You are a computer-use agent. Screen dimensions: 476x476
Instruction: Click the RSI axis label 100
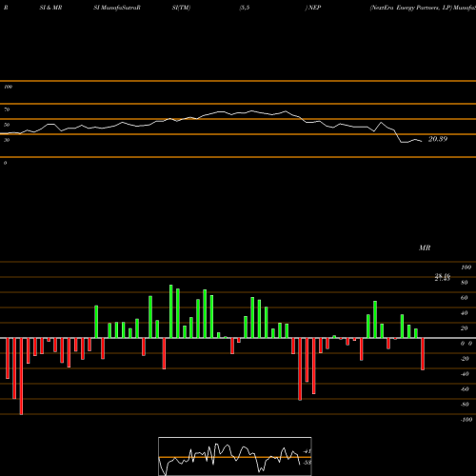click(9, 87)
